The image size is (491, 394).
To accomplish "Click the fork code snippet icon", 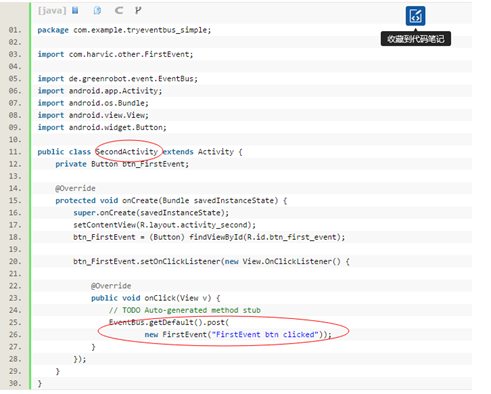I will (138, 11).
